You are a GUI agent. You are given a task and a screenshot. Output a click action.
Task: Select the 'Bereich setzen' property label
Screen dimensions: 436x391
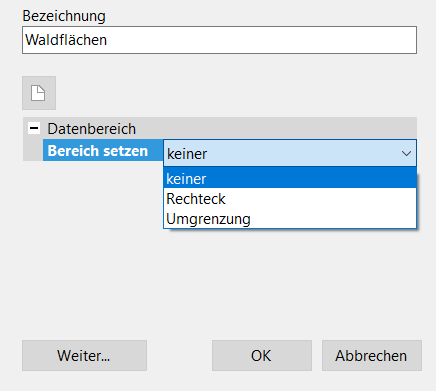click(98, 151)
